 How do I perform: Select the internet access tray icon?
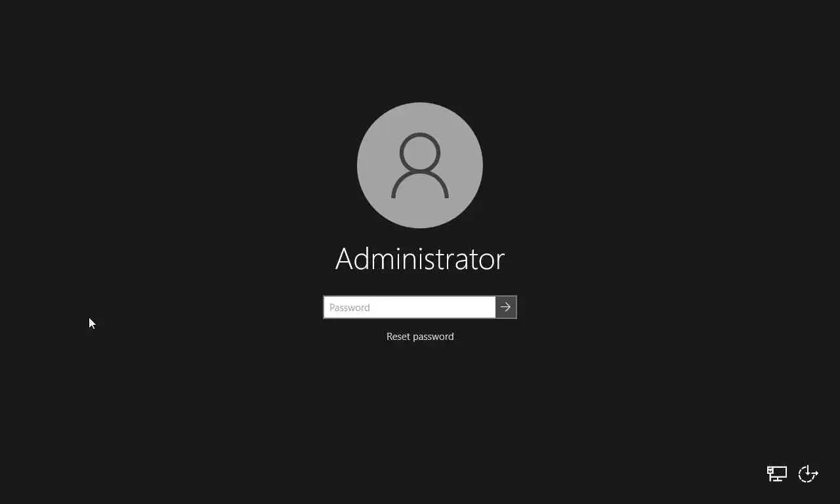[x=777, y=474]
